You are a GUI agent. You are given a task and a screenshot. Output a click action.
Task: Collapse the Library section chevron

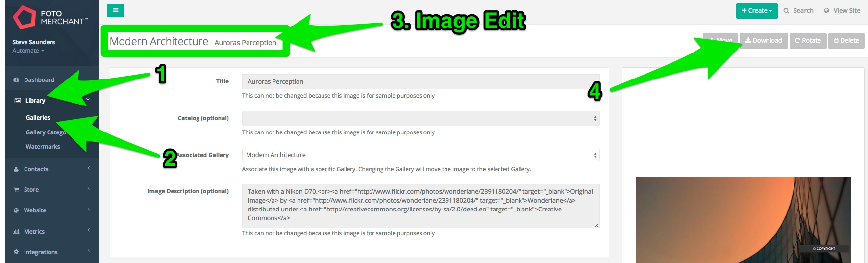tap(88, 100)
